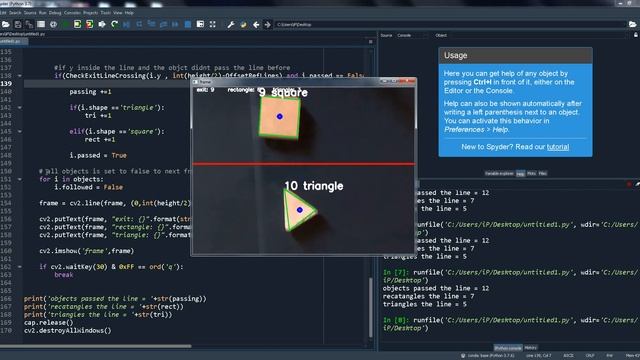Screen dimensions: 640x360
Task: Collapse code fold arrow at line 138
Action: [x=20, y=76]
